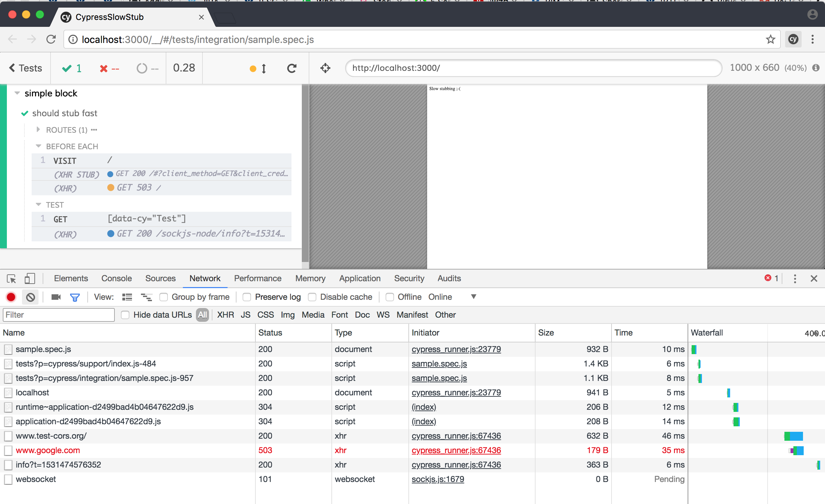Screen dimensions: 825x504
Task: Switch to the Performance tab
Action: click(x=257, y=278)
